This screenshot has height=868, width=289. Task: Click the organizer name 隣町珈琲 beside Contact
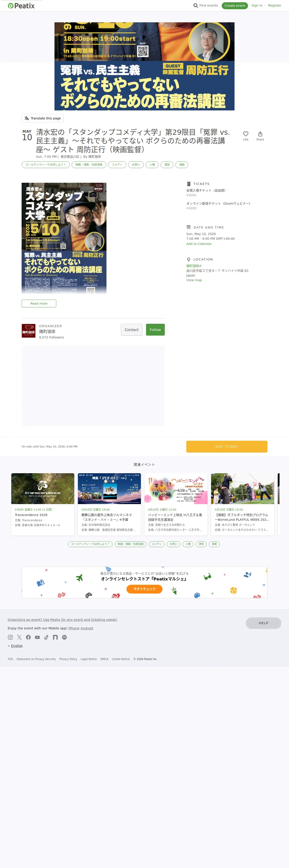tap(47, 331)
